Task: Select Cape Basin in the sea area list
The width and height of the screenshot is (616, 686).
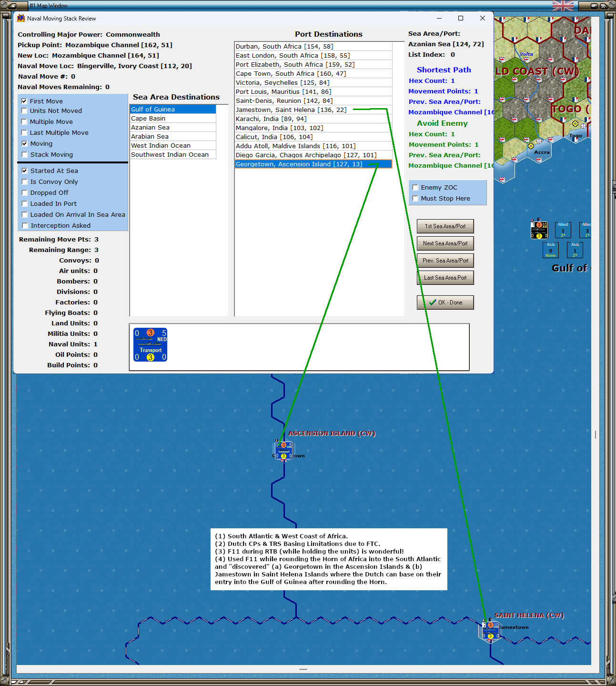Action: point(173,118)
